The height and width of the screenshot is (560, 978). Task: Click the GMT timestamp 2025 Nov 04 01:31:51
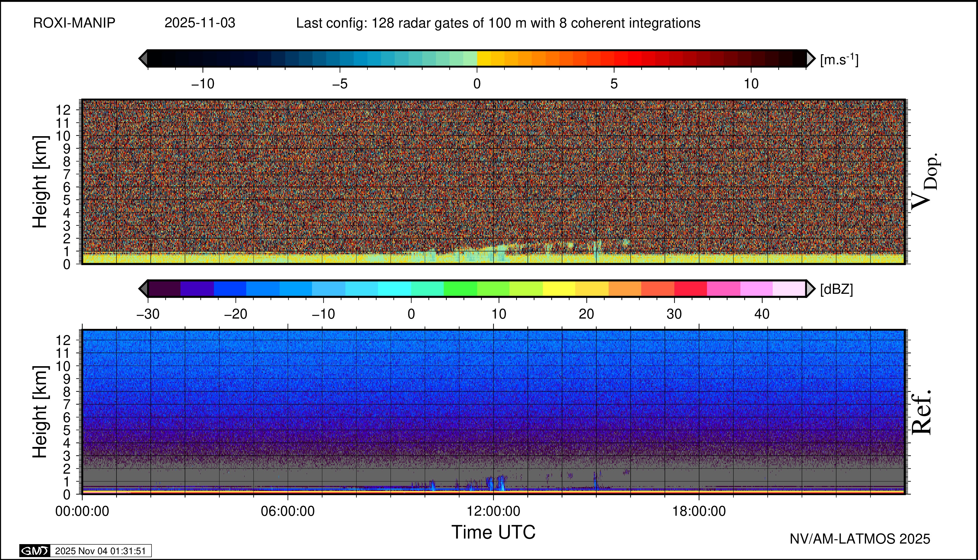pyautogui.click(x=100, y=551)
